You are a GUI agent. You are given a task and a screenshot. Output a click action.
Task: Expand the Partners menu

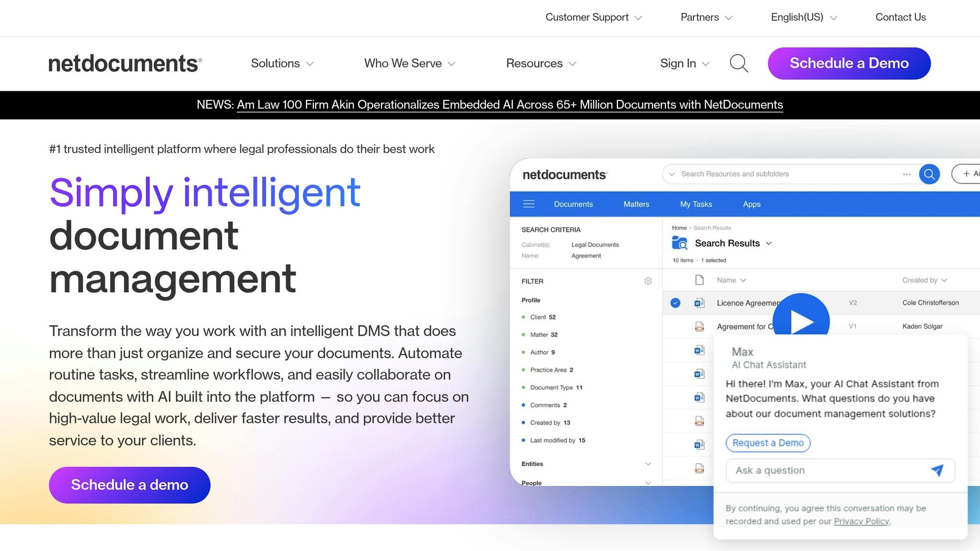706,17
